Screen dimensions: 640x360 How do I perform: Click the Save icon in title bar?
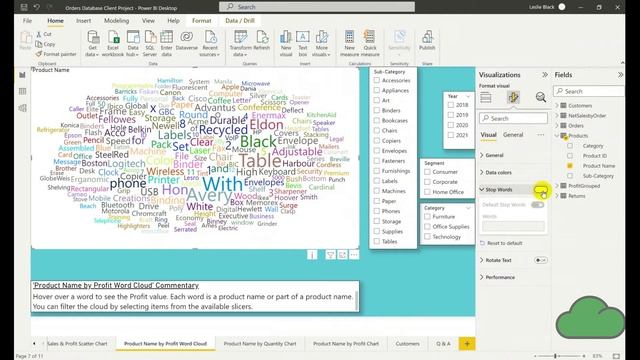(24, 7)
